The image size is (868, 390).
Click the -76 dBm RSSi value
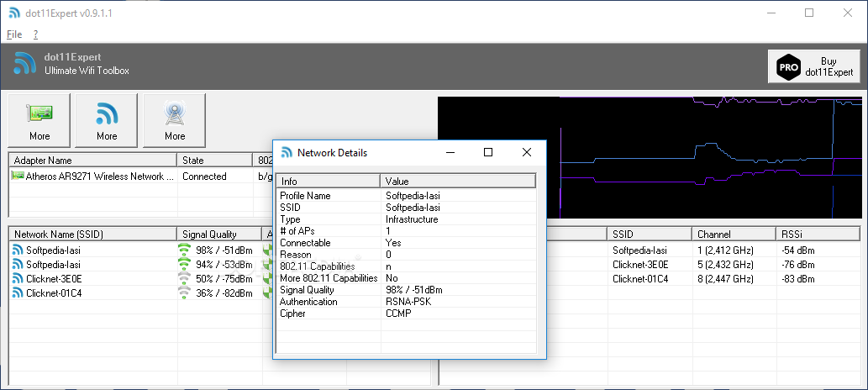tap(797, 265)
